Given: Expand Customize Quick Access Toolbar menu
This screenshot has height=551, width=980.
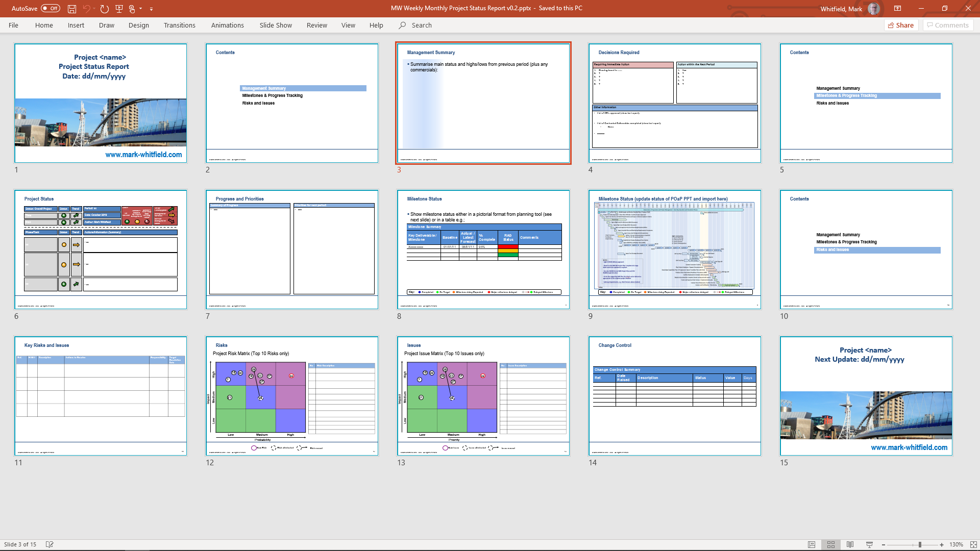Looking at the screenshot, I should tap(151, 9).
